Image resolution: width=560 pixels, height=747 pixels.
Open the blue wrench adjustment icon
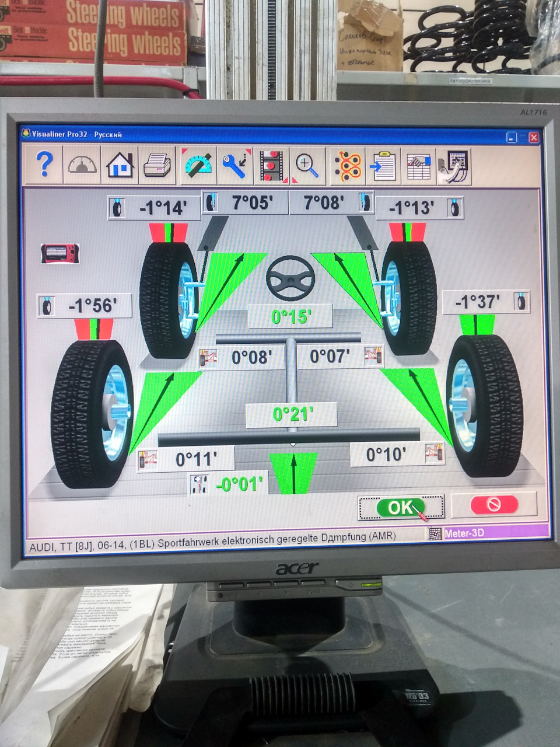235,166
